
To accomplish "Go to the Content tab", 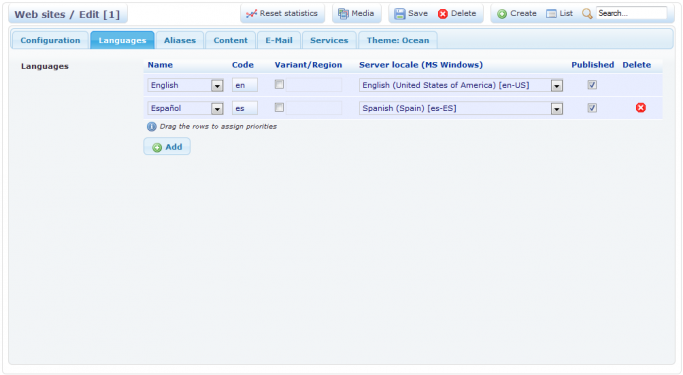I will coord(230,40).
